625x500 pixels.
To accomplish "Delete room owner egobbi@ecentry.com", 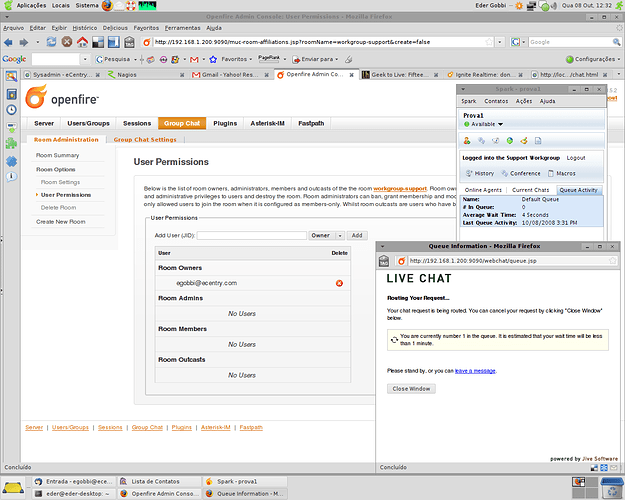I will [339, 283].
